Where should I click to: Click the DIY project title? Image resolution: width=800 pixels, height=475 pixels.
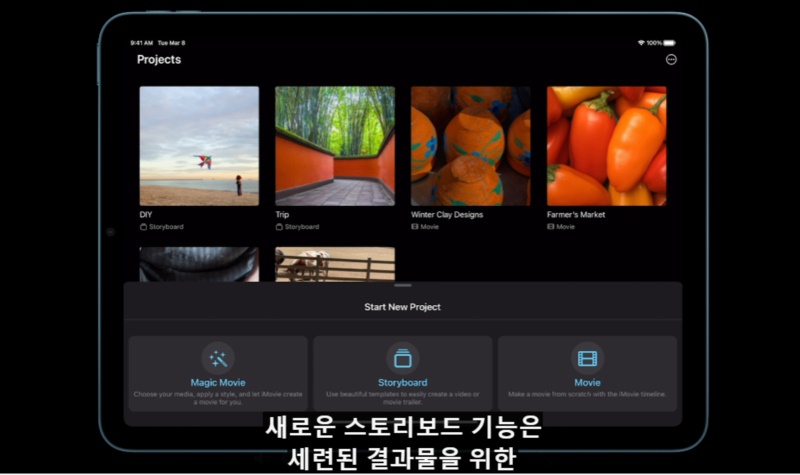pyautogui.click(x=146, y=215)
